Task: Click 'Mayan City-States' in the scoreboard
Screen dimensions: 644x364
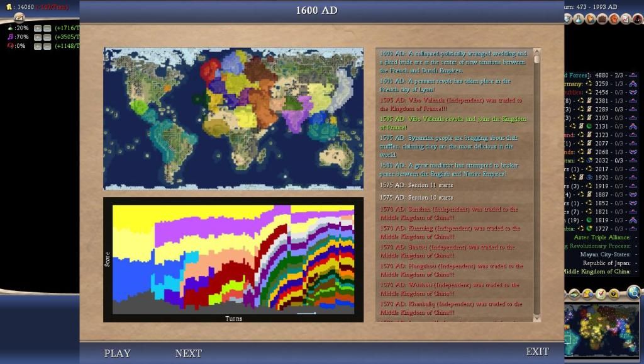Action: click(x=606, y=254)
